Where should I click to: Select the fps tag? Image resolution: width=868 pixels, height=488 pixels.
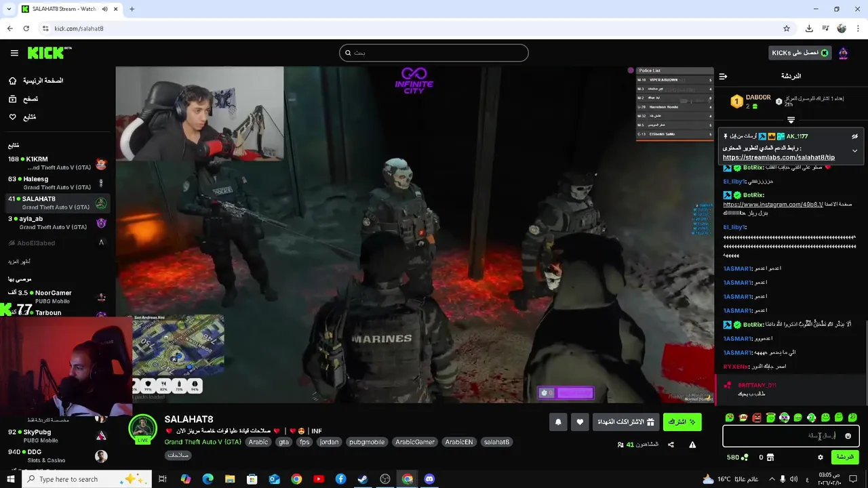coord(304,442)
